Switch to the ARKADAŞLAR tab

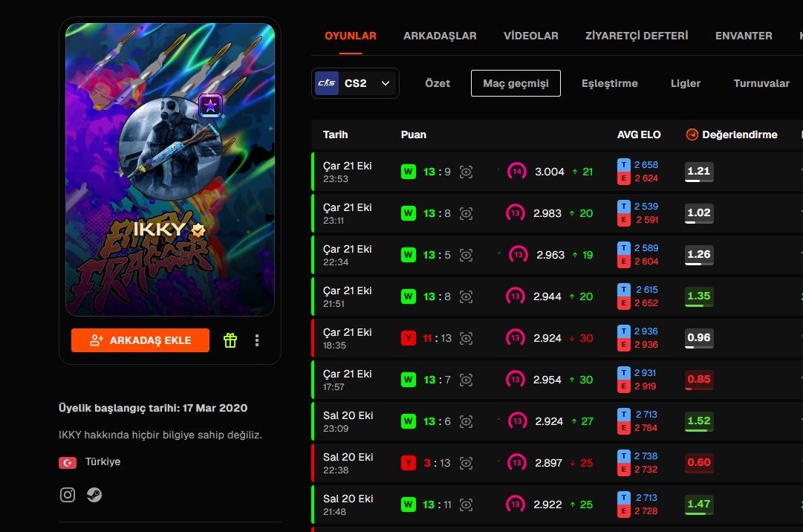440,36
